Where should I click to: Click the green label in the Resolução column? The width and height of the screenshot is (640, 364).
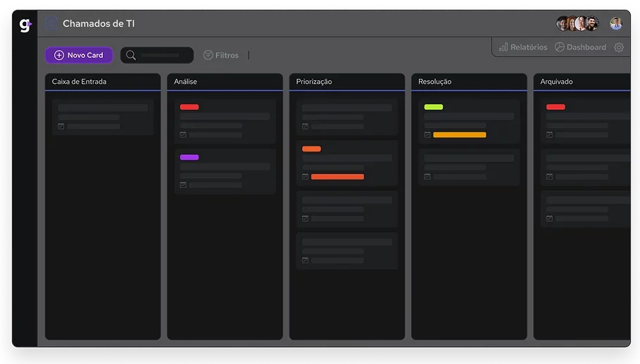[x=434, y=107]
